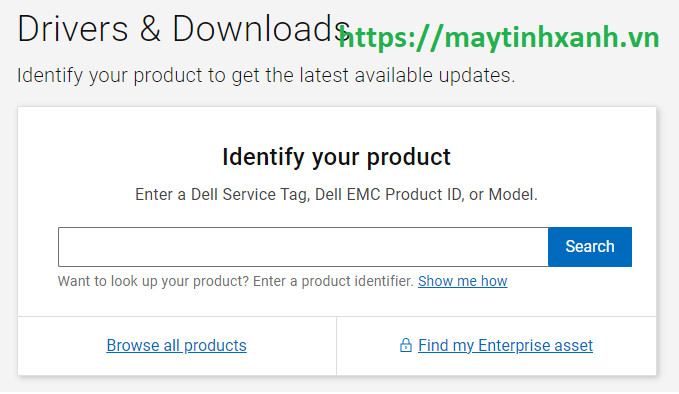Image resolution: width=679 pixels, height=394 pixels.
Task: Open Browse all products link
Action: tap(176, 345)
